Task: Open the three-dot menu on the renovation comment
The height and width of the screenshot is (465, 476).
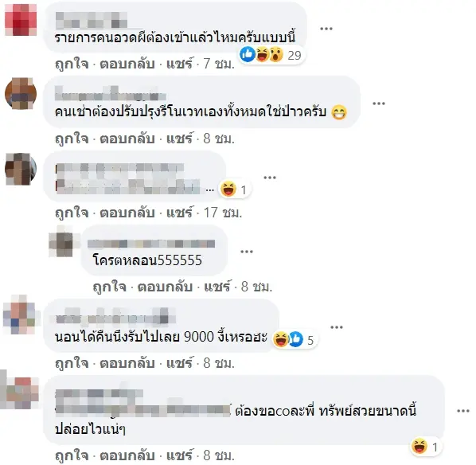Action: coord(379,104)
